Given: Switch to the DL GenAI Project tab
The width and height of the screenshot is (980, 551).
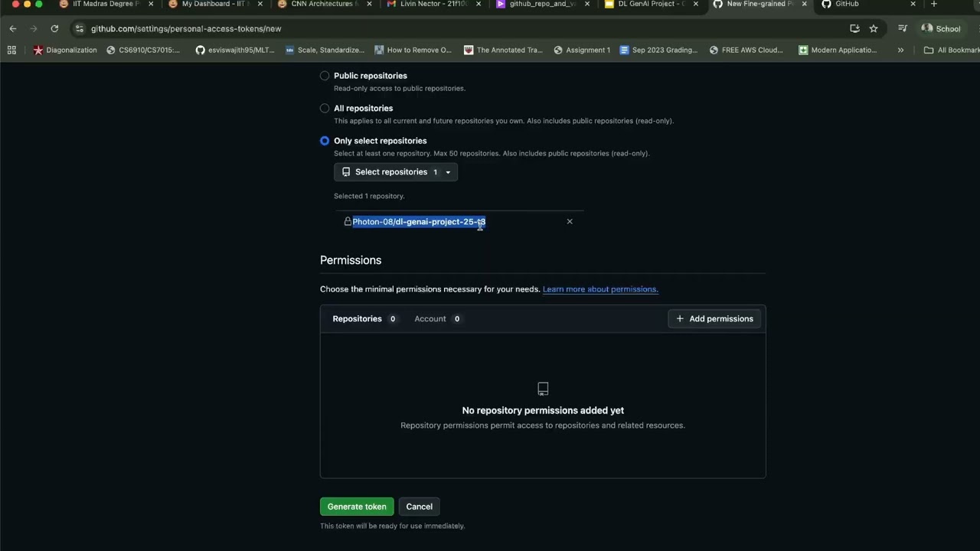Looking at the screenshot, I should [x=652, y=5].
